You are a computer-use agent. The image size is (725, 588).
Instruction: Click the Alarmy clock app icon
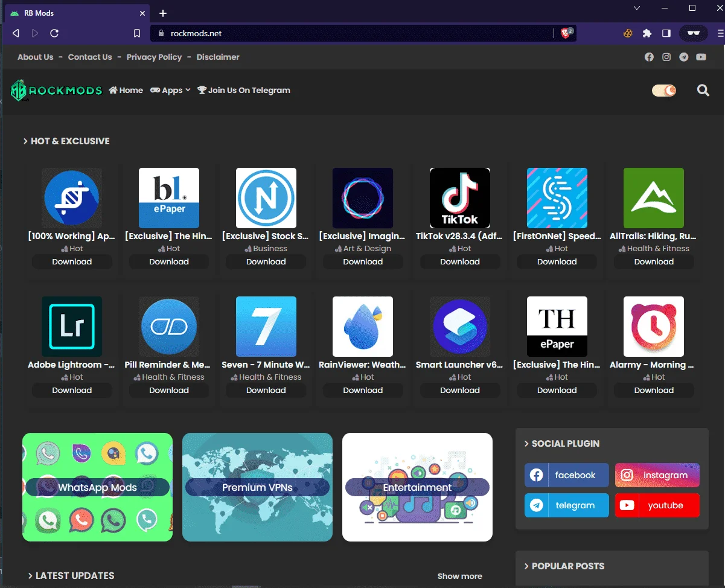(654, 327)
